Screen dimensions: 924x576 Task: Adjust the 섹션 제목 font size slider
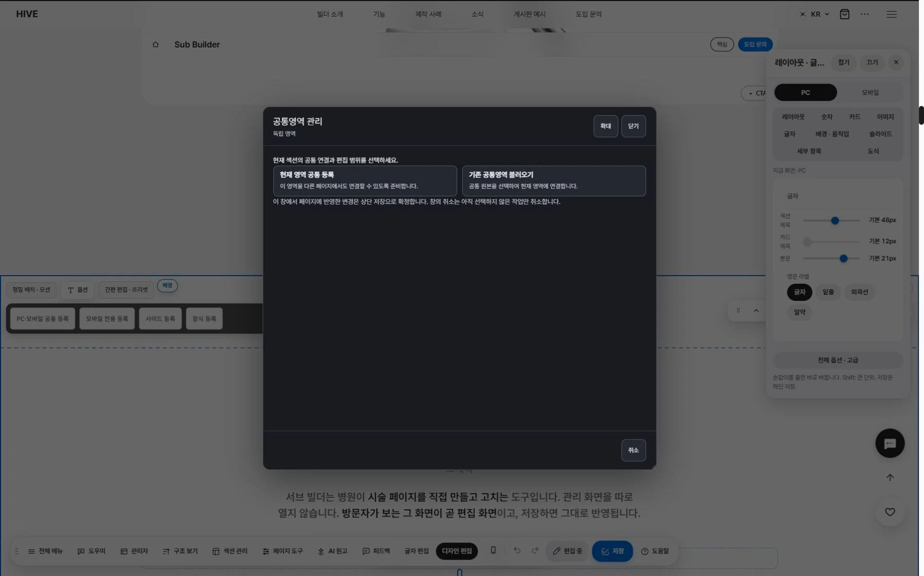tap(831, 221)
